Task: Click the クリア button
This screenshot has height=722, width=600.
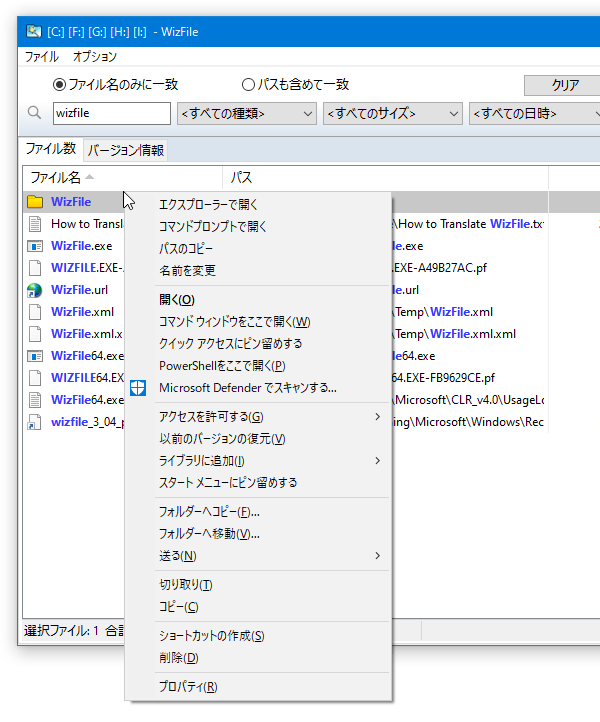Action: pyautogui.click(x=564, y=85)
